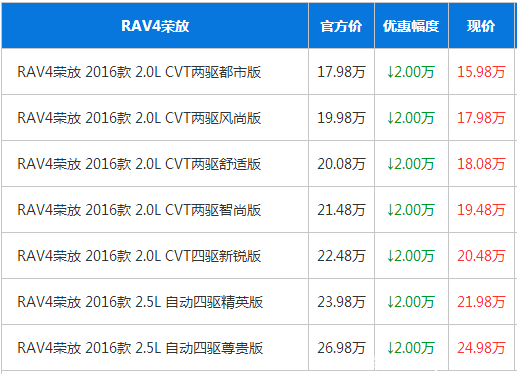Viewport: 517px width, 374px height.
Task: Open the 2.0L CVT两驱舒适版 model link
Action: click(x=139, y=164)
